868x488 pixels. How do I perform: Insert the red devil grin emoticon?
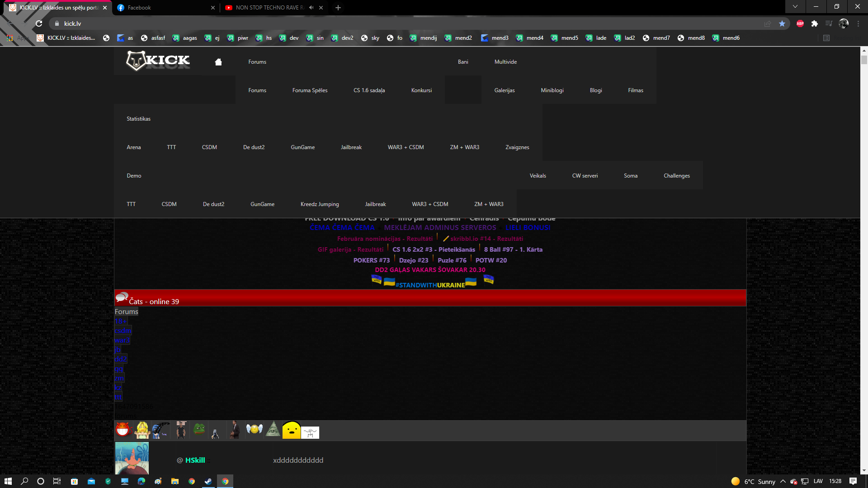(x=123, y=429)
